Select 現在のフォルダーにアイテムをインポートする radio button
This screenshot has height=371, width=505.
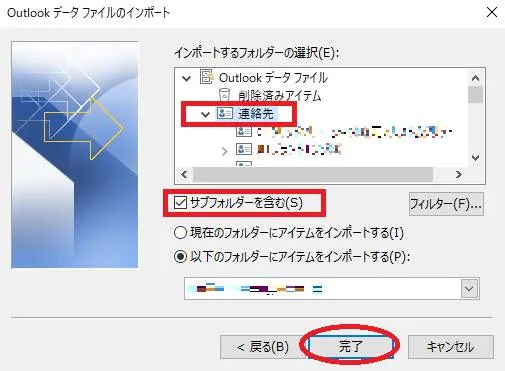(180, 232)
